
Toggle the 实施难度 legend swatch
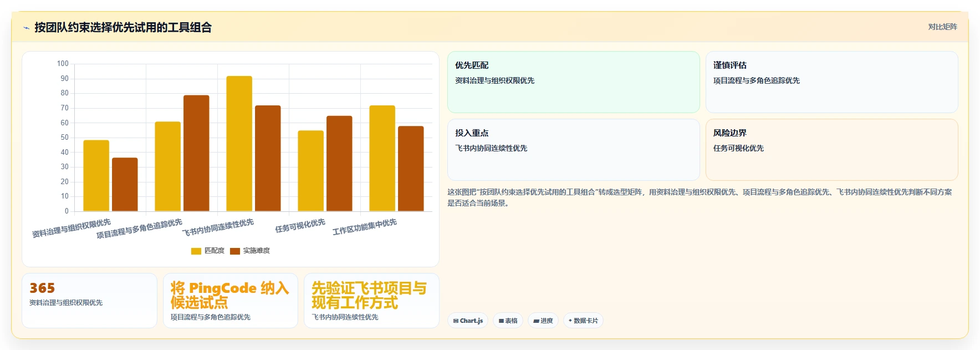click(x=235, y=251)
